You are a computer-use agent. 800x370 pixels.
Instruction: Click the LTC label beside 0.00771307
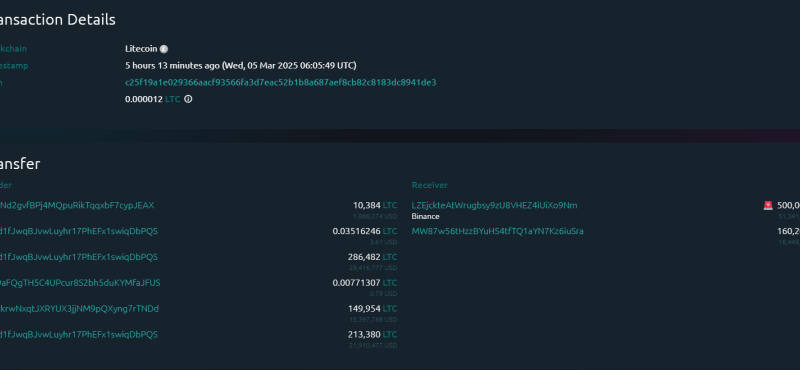390,283
